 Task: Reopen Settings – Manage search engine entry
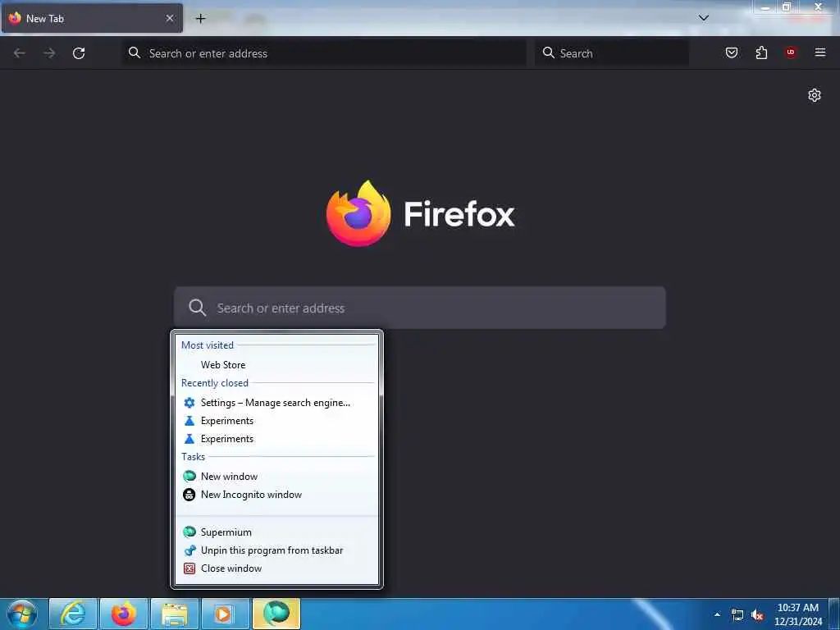pyautogui.click(x=277, y=402)
